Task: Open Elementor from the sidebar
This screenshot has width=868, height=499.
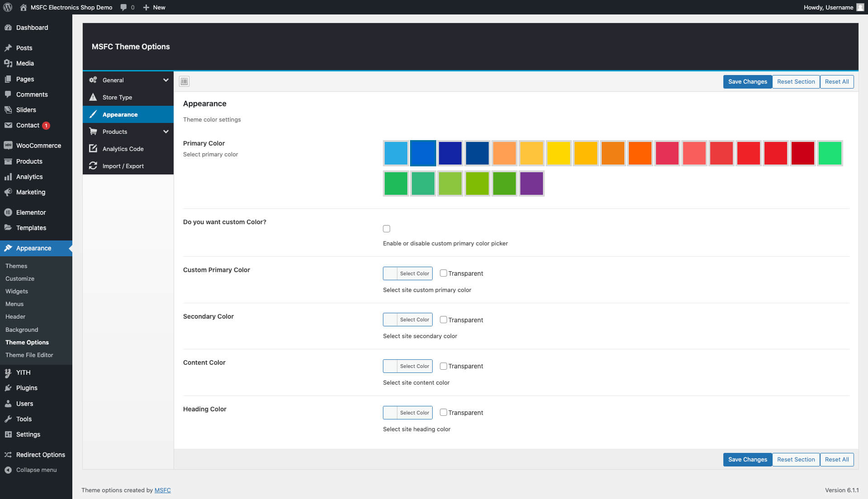Action: point(31,212)
